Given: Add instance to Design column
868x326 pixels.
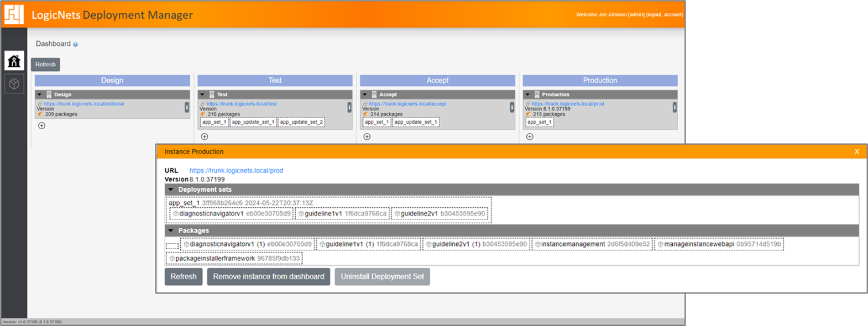Looking at the screenshot, I should [x=42, y=125].
